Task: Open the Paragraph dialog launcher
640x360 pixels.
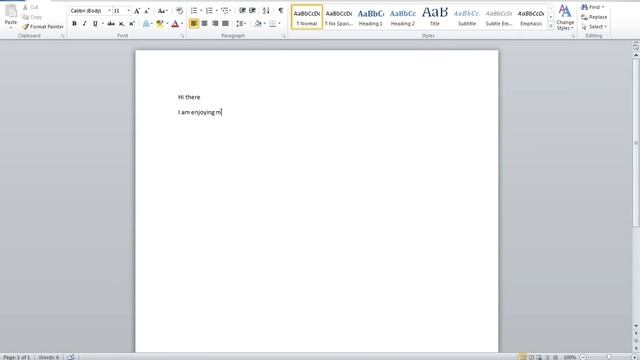Action: coord(284,36)
